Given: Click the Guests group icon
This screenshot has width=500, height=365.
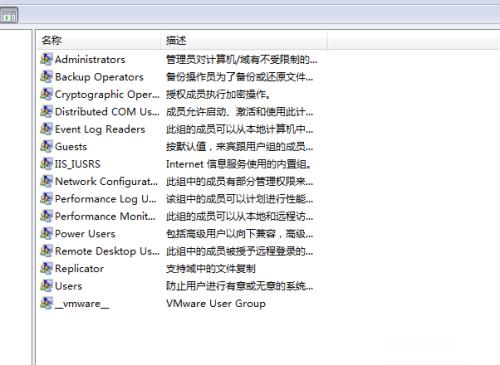Looking at the screenshot, I should coord(46,146).
